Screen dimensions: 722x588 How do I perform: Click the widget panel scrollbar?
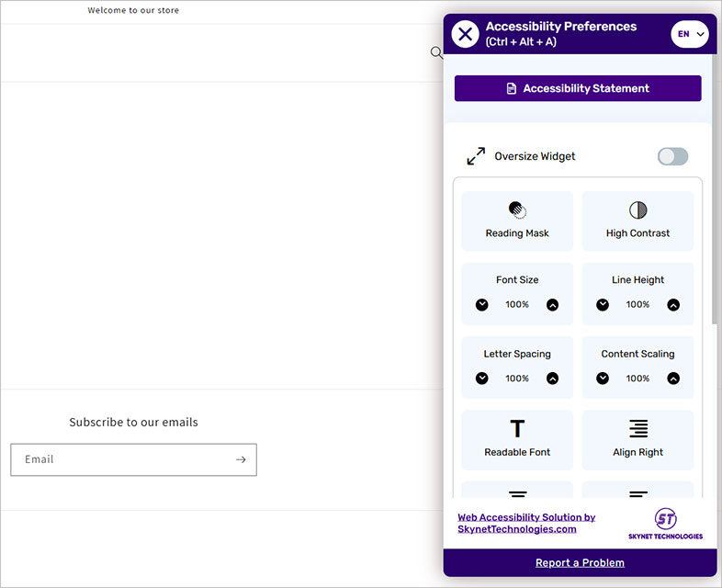click(714, 188)
